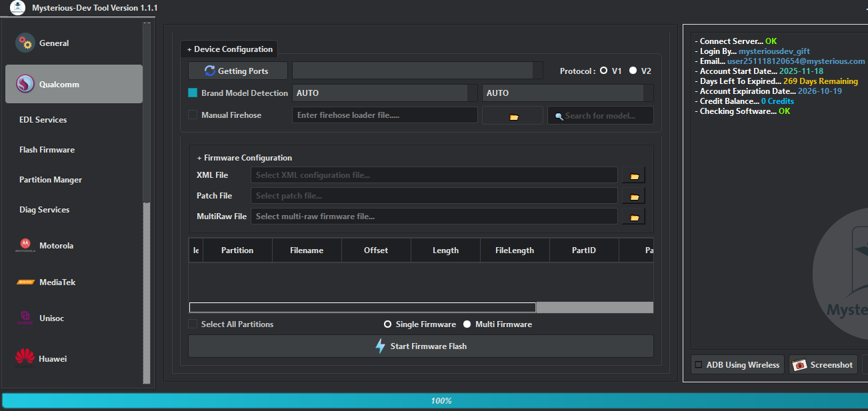Select the V2 protocol option
Viewport: 868px width, 411px height.
(x=633, y=70)
